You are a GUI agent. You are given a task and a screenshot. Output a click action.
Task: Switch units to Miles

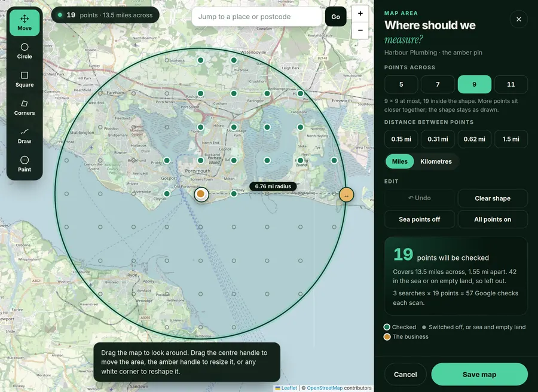(x=400, y=161)
